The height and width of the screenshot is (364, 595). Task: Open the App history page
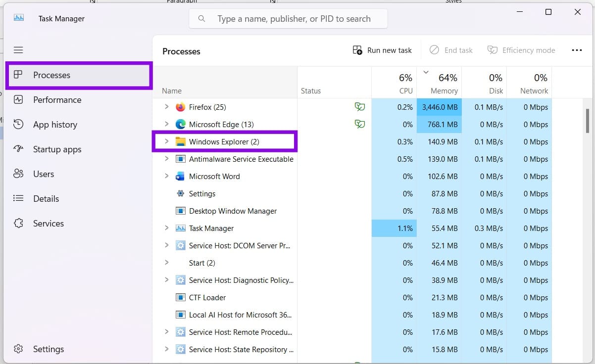(79, 125)
